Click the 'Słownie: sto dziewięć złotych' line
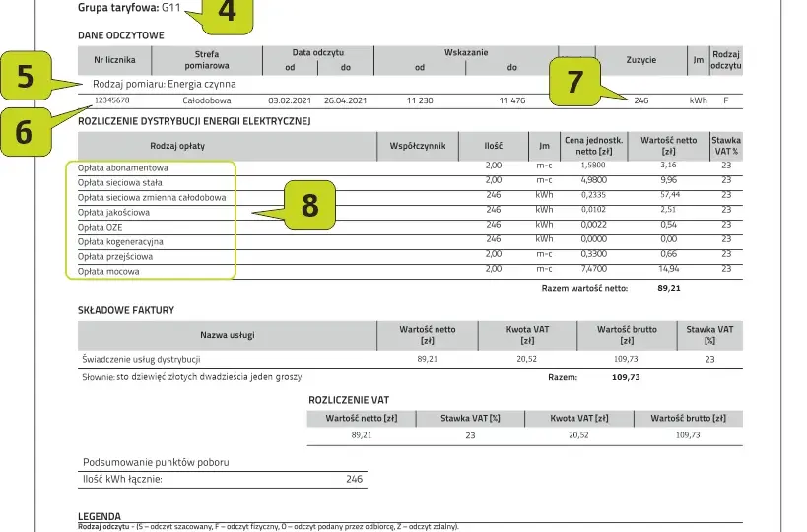 pyautogui.click(x=192, y=377)
